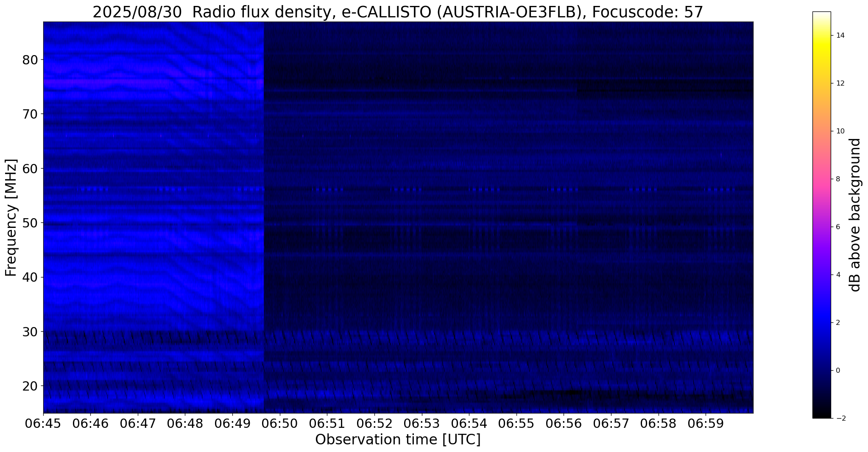868x452 pixels.
Task: Click the 06:53 time tick label
Action: click(x=422, y=424)
